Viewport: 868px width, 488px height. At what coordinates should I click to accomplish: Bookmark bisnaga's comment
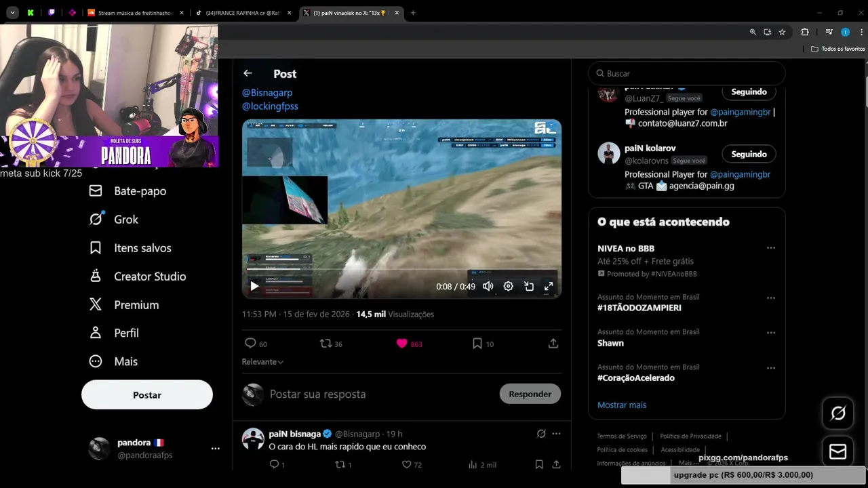pos(539,464)
